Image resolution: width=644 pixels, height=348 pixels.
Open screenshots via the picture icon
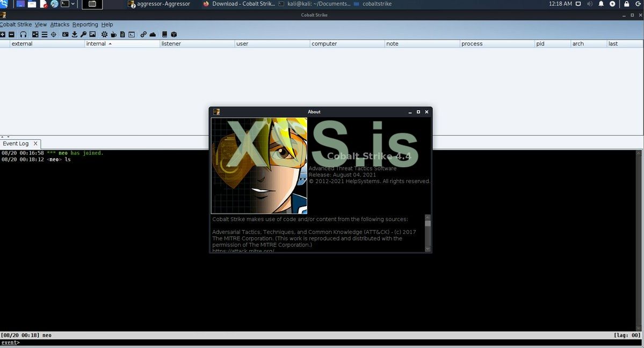92,34
